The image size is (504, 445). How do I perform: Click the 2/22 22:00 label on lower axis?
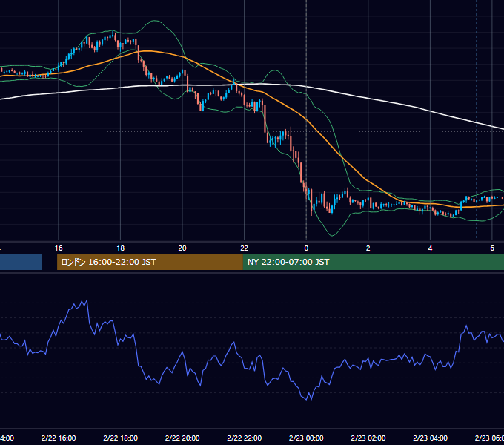245,438
